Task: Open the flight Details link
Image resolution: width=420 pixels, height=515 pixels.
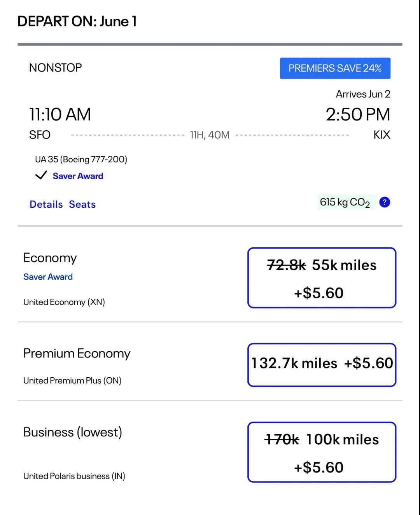Action: 46,204
